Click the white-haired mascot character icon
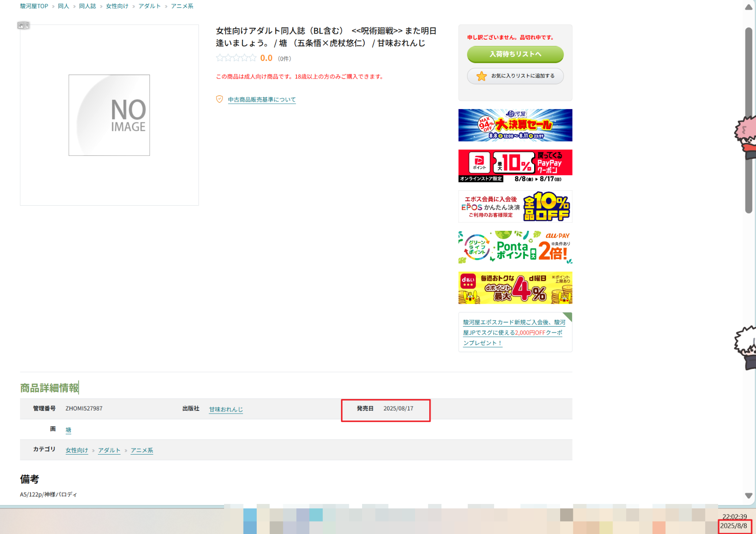756x534 pixels. pos(746,348)
